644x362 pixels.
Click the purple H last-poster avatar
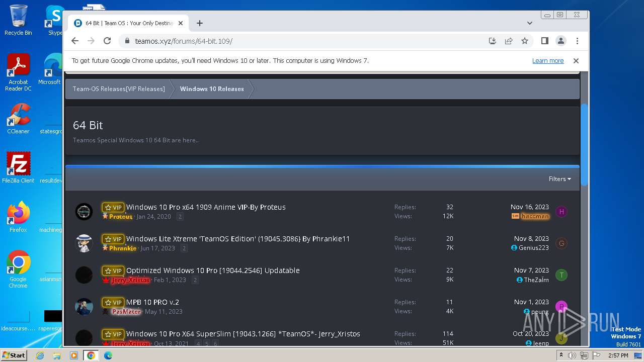click(561, 212)
